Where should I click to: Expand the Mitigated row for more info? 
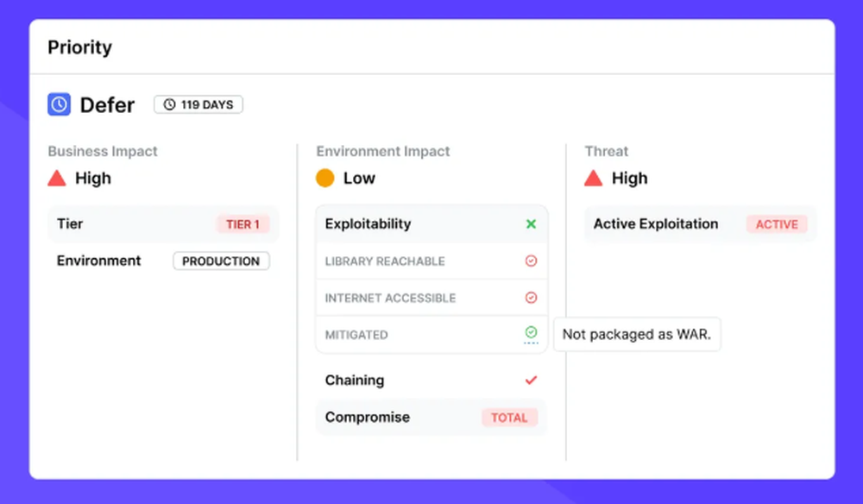click(356, 334)
